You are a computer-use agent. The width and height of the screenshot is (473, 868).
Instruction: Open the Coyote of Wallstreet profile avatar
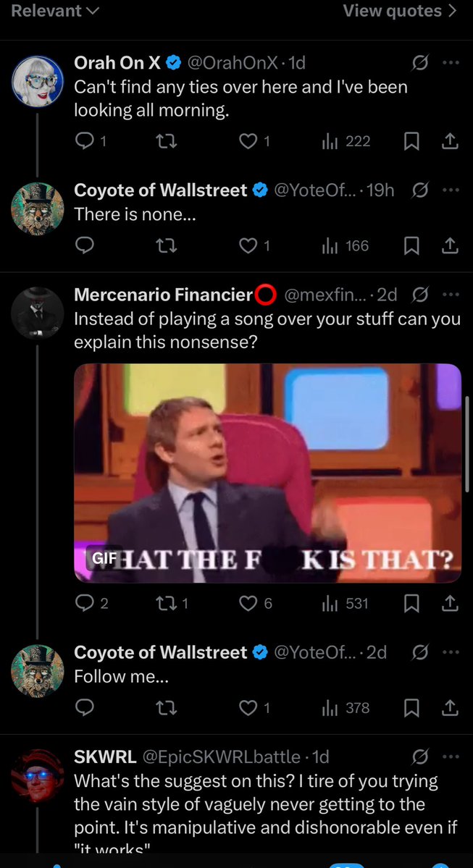pos(38,671)
